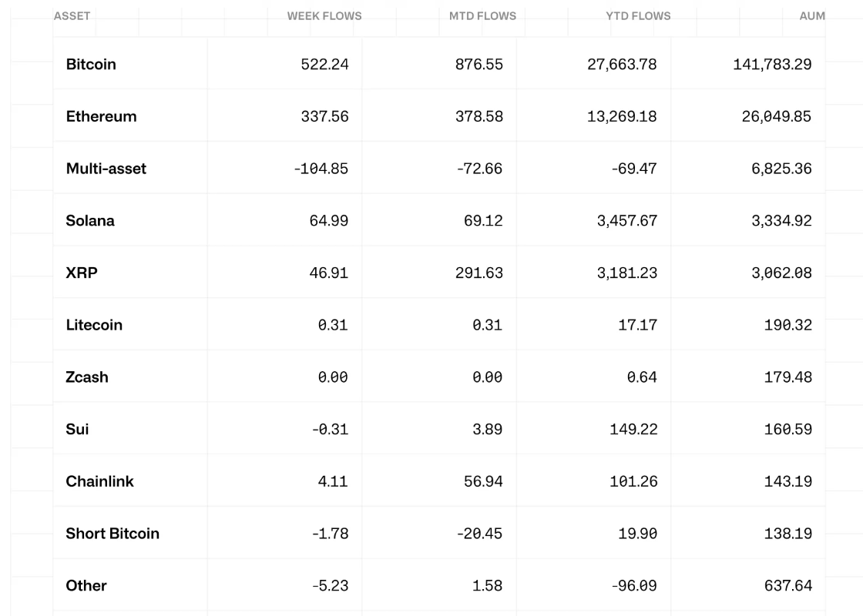Click the XRP asset name

(82, 273)
